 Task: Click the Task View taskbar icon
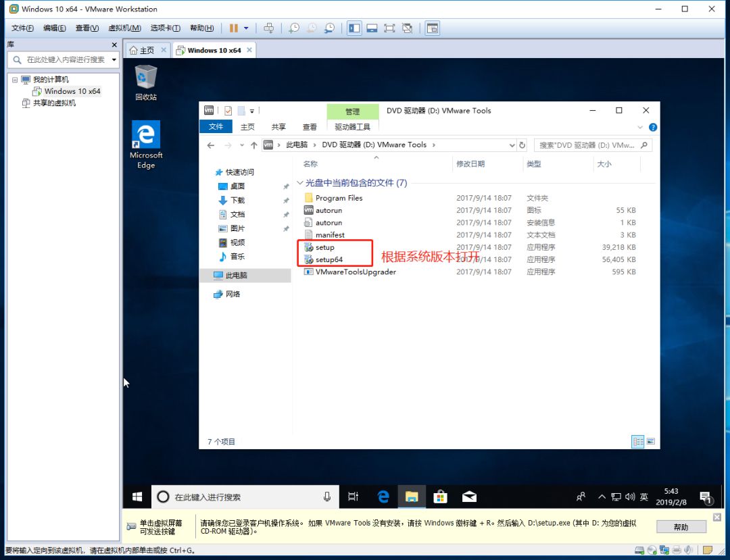pyautogui.click(x=354, y=497)
